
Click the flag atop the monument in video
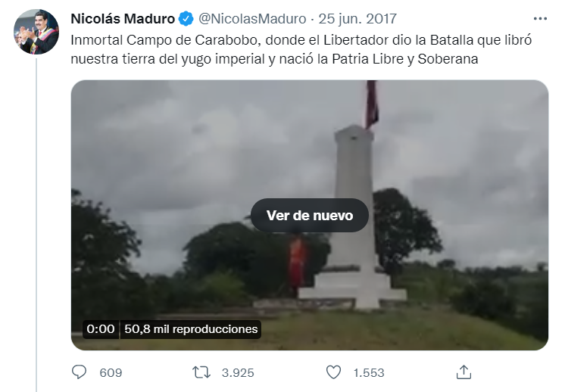coord(372,104)
